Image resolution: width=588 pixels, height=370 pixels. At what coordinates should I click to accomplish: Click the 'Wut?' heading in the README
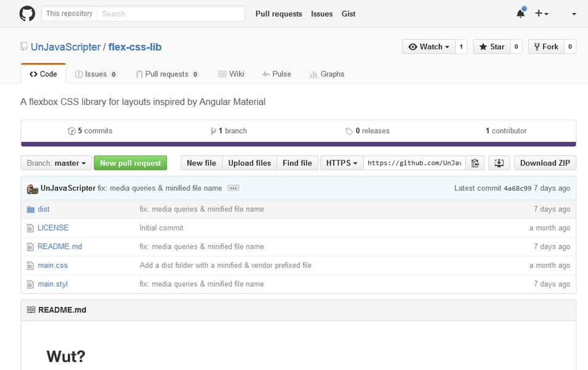coord(66,356)
